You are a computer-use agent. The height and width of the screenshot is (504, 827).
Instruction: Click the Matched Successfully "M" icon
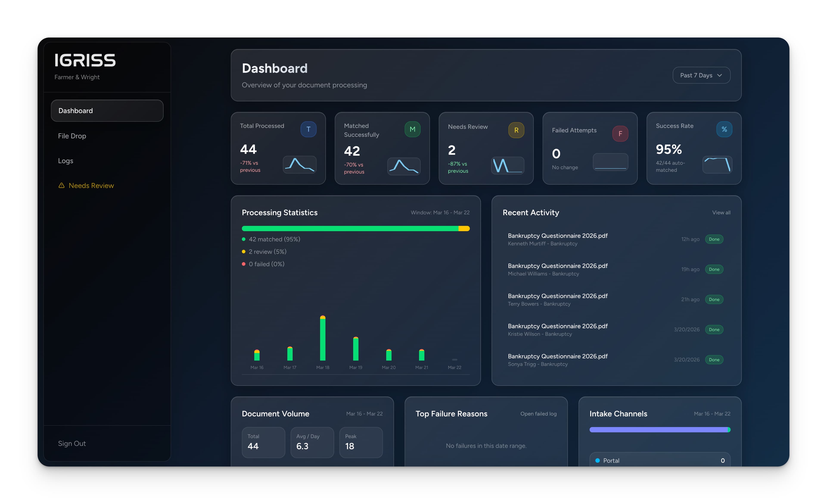click(412, 129)
